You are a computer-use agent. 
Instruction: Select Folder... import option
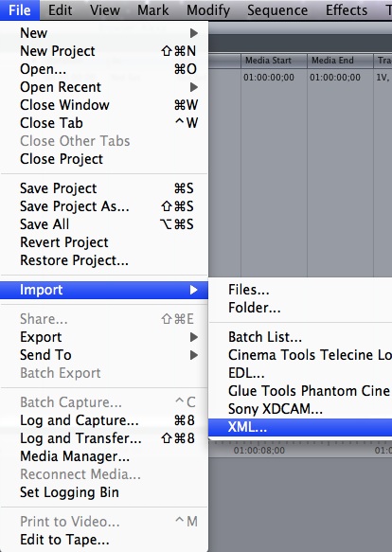(300, 308)
